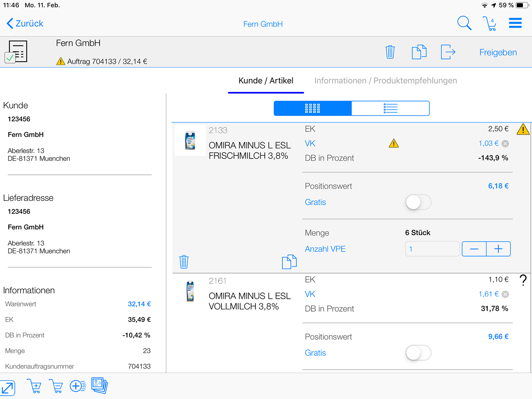The height and width of the screenshot is (399, 532).
Task: Click Positionswert 6,18 € value
Action: 498,186
